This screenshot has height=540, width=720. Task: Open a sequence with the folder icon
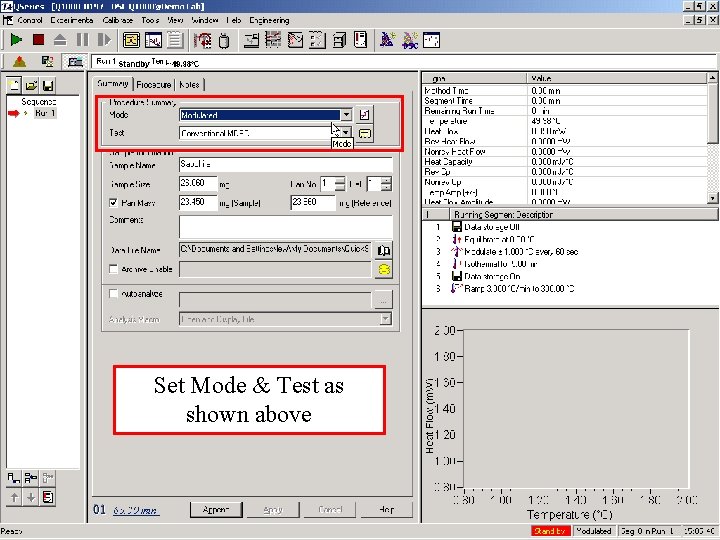[31, 85]
